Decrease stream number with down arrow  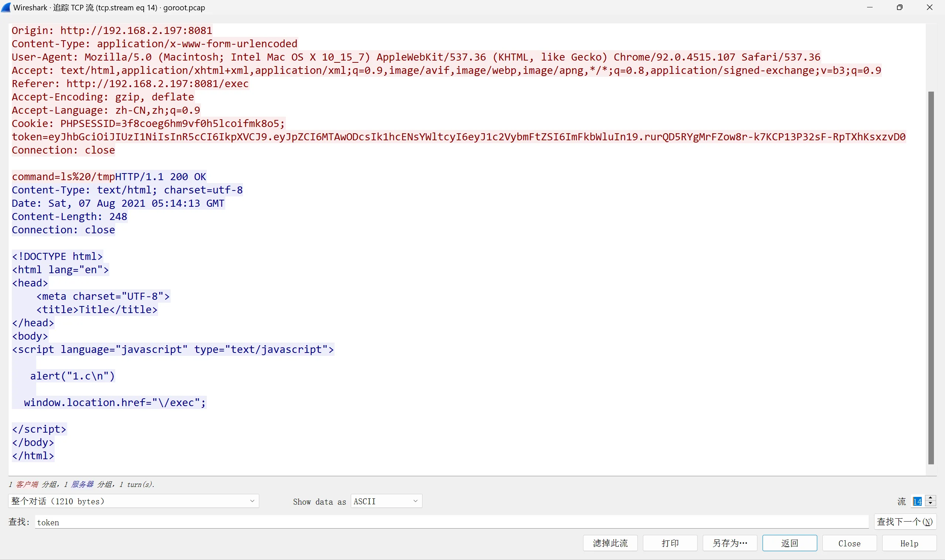click(x=931, y=504)
